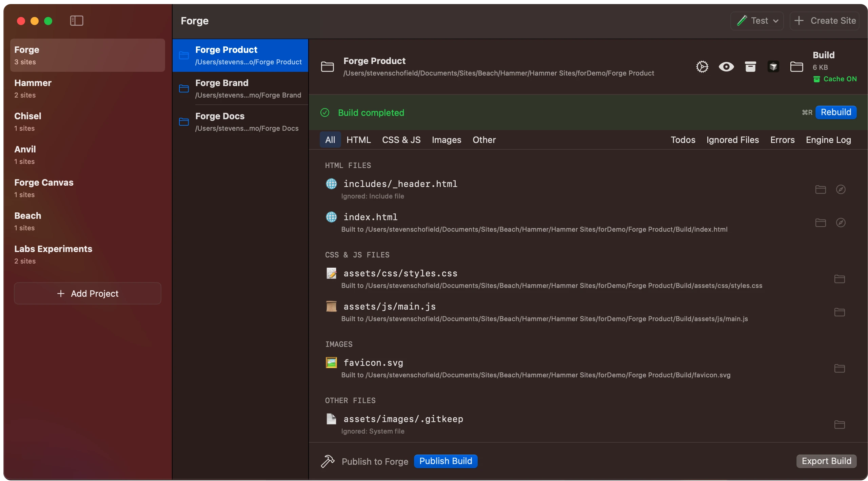Switch to the CSS & JS tab
The width and height of the screenshot is (868, 481).
coord(401,140)
